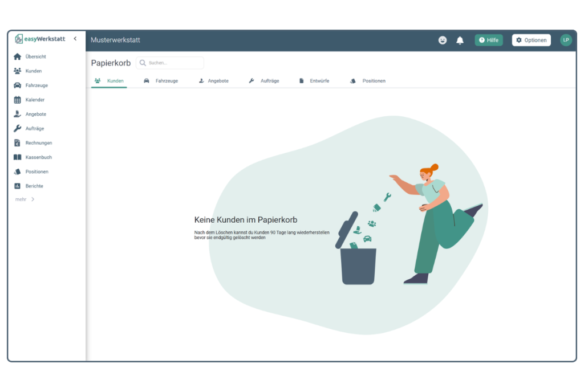Open the Positionen tab in Papierkorb
The image size is (584, 392).
pyautogui.click(x=368, y=81)
